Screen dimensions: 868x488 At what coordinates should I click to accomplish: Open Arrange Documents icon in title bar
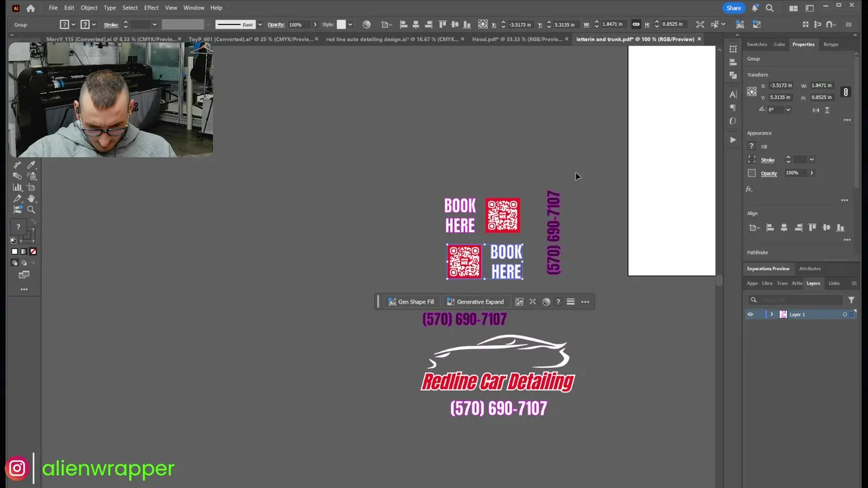[x=793, y=8]
